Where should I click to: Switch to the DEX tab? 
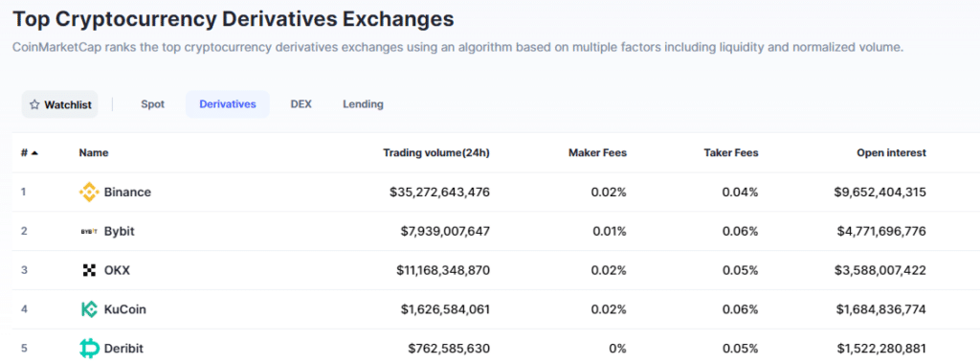301,104
